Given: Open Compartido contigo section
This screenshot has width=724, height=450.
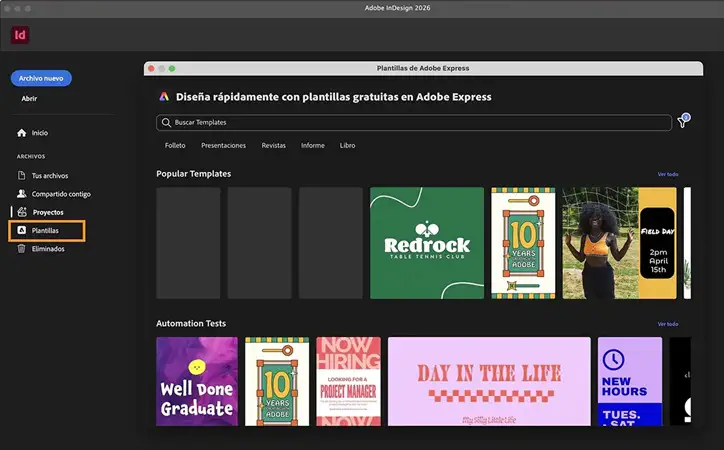Looking at the screenshot, I should (61, 194).
